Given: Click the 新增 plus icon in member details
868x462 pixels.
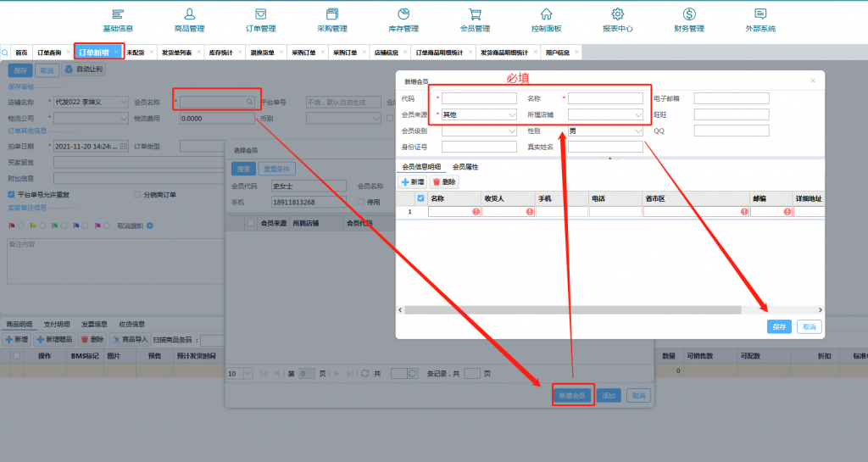Looking at the screenshot, I should pos(413,182).
